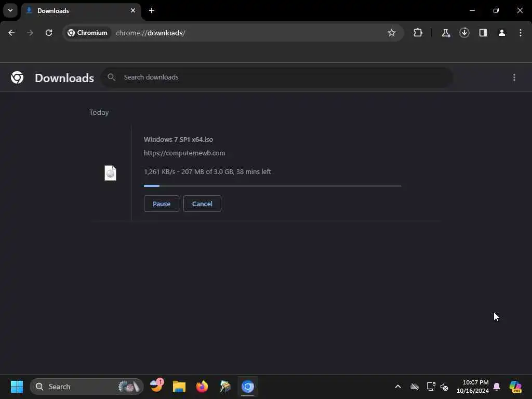Screen dimensions: 532x399
Task: Cancel the Windows 7 ISO download
Action: [202, 204]
